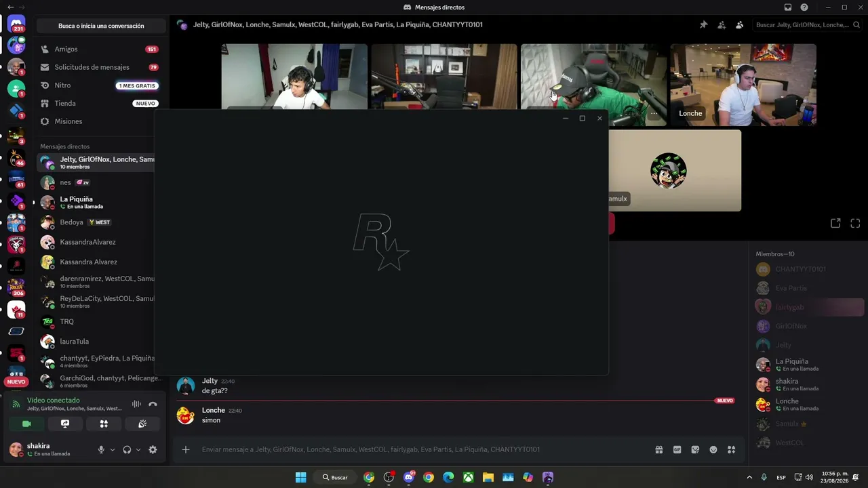
Task: Open Windows taskbar search Buscar
Action: click(x=335, y=477)
